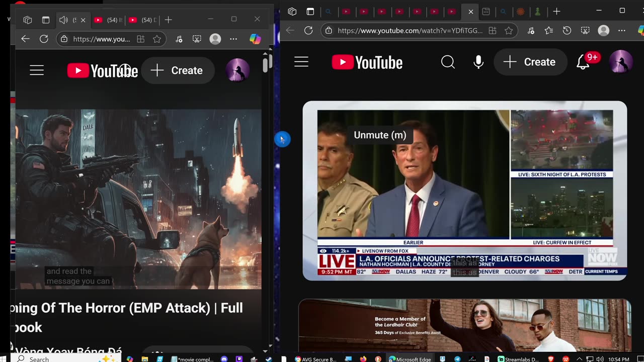Open the movie compl... taskbar item

click(192, 359)
